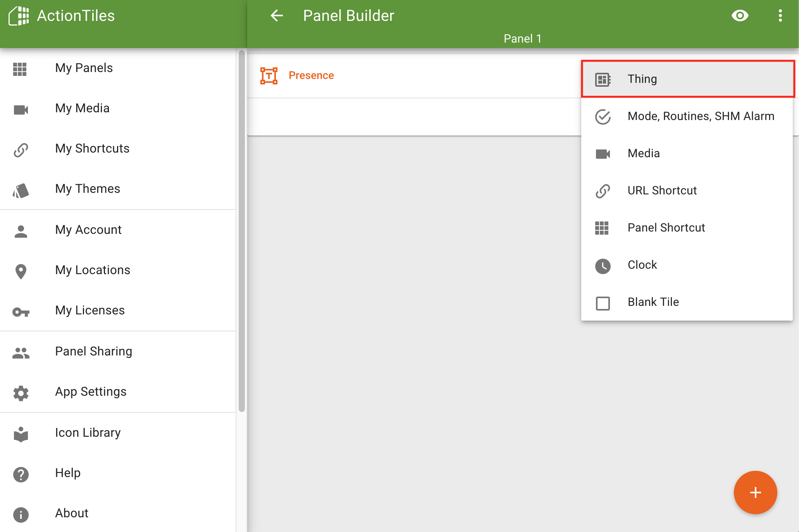Click the Icon Library book icon

pos(21,434)
